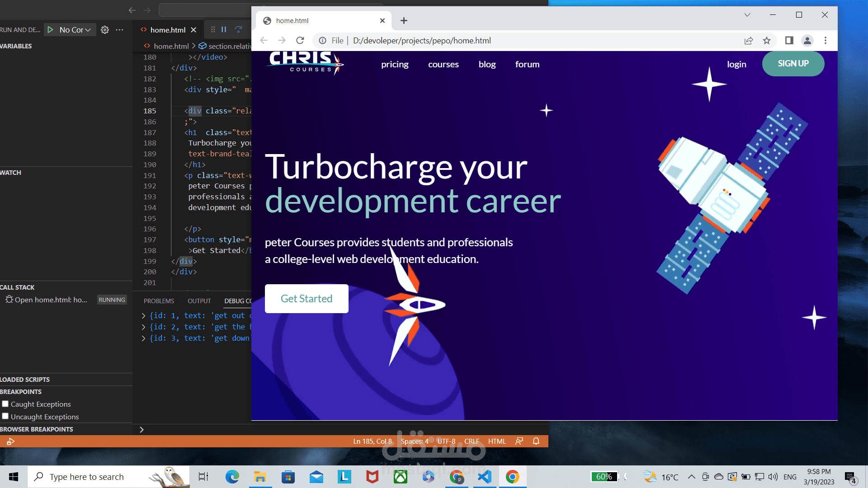Open launch.json via the debug gear icon
868x488 pixels.
(105, 30)
